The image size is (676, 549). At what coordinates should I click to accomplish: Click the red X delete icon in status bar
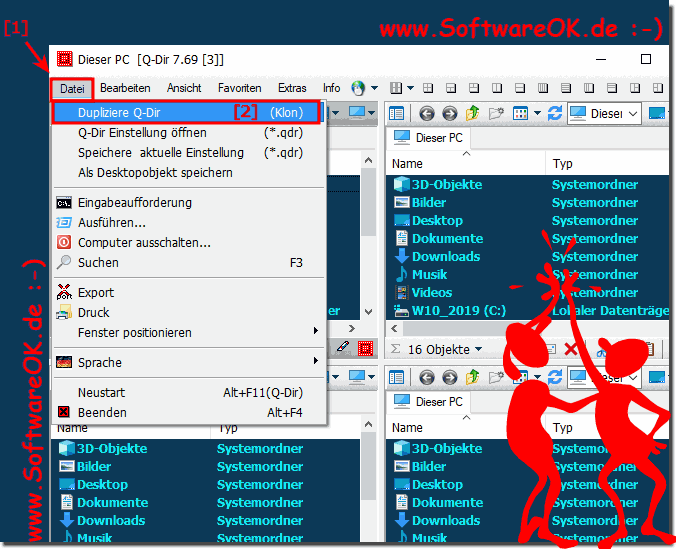coord(571,349)
